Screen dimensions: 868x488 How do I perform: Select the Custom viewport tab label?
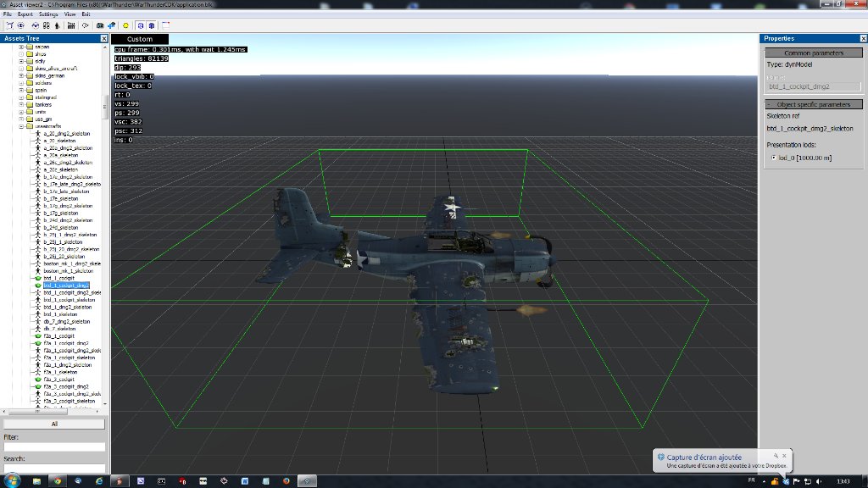(140, 39)
